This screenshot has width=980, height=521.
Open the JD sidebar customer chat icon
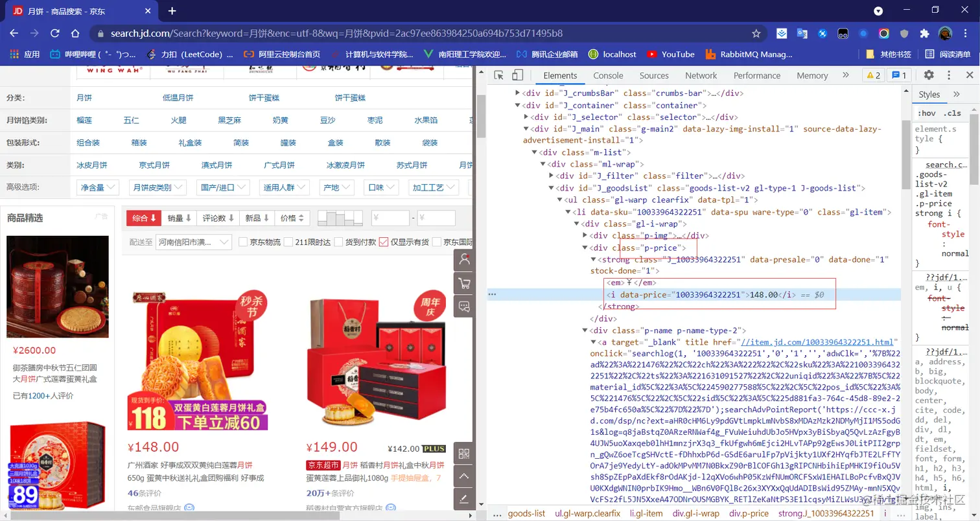[464, 307]
